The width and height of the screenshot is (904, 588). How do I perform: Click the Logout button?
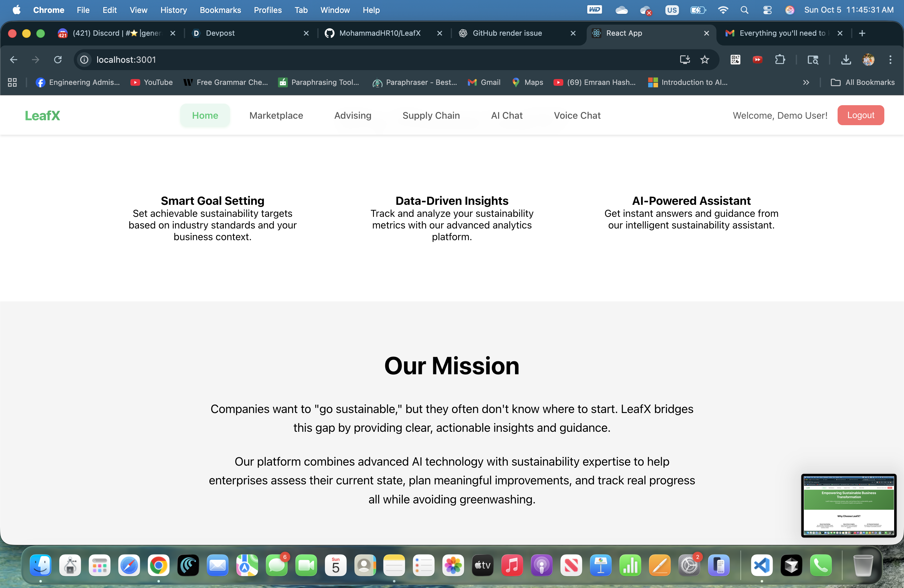[860, 115]
